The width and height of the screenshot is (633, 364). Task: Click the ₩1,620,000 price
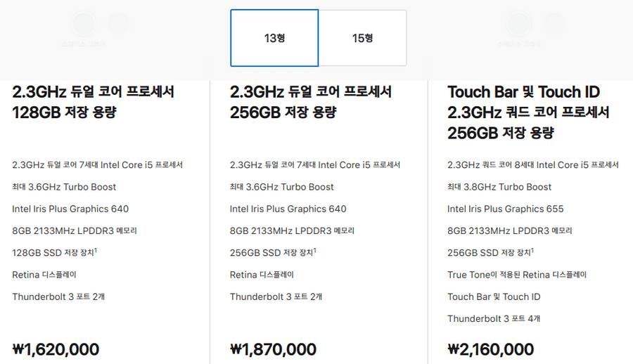click(56, 349)
